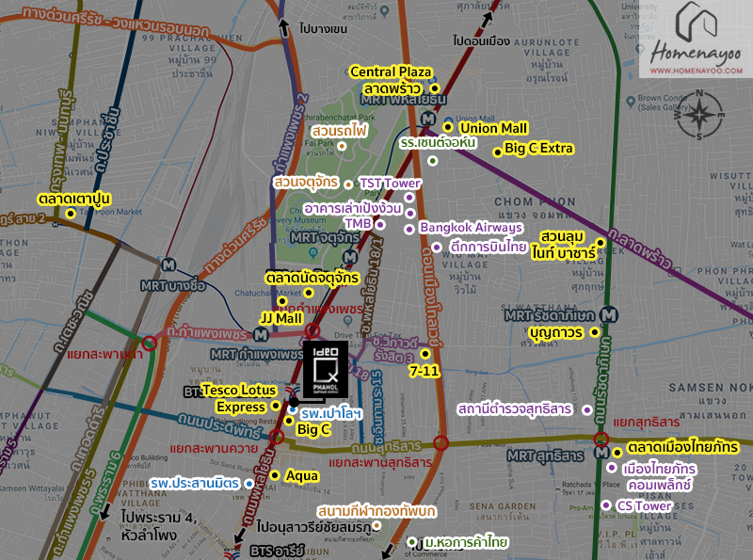Click the yellow dot for Central Plaza ลาดพร้าว
Viewport: 753px width, 560px height.
[x=434, y=88]
